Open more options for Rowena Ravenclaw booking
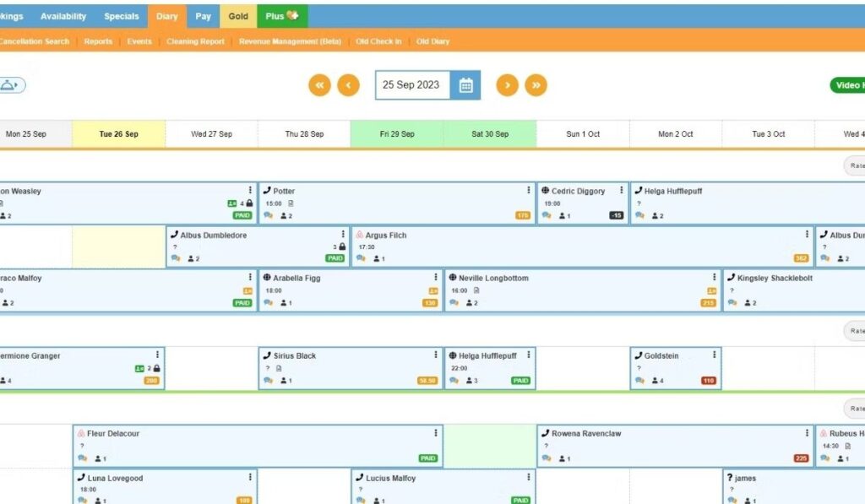 pyautogui.click(x=807, y=433)
